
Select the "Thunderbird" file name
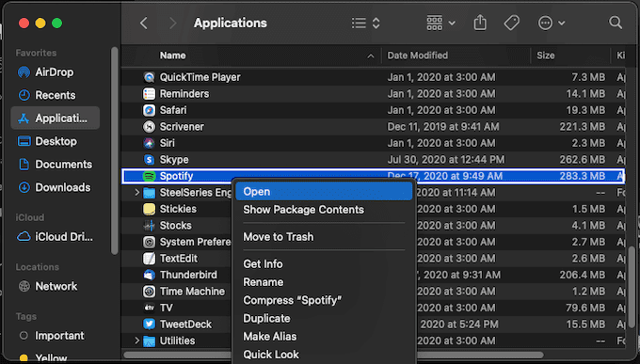coord(188,275)
